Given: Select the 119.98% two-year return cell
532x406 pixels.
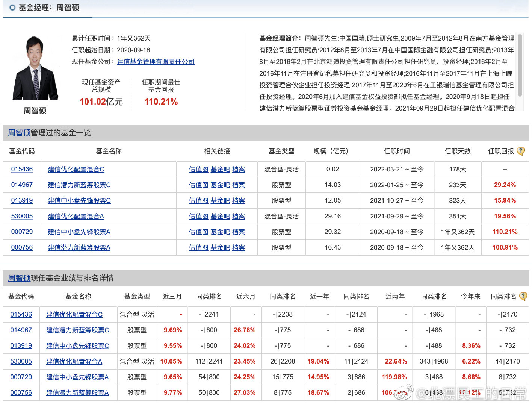Looking at the screenshot, I should tap(394, 377).
